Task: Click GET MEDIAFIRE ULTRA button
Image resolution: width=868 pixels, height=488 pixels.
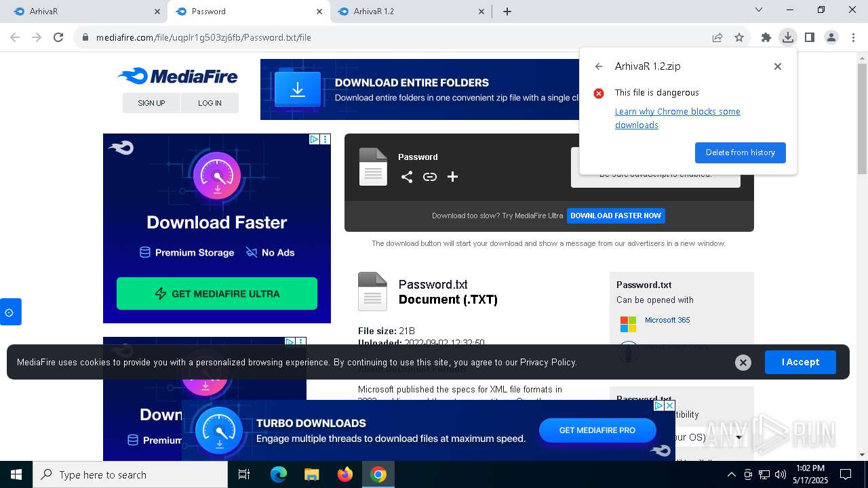Action: click(x=217, y=293)
